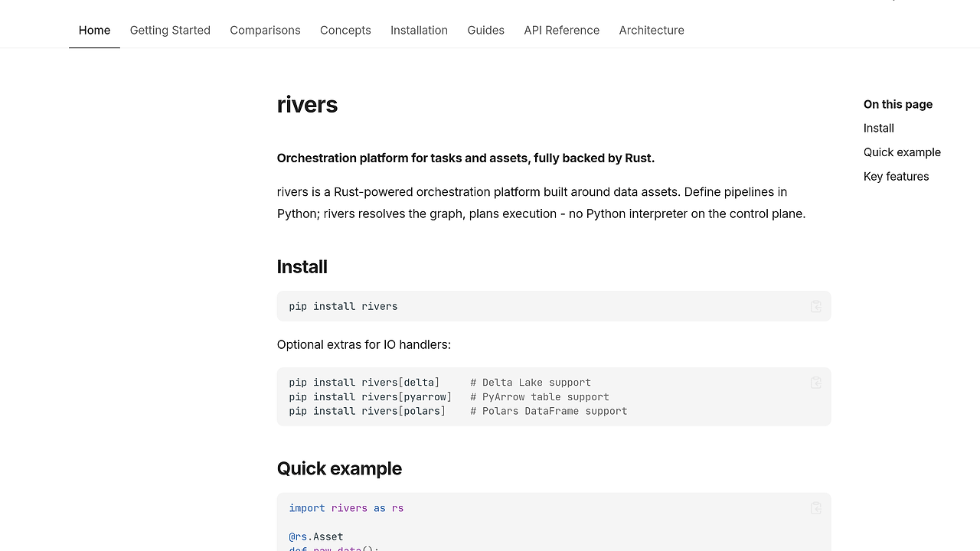Click the 'pip install rivers' code line
The width and height of the screenshot is (980, 551).
tap(343, 306)
